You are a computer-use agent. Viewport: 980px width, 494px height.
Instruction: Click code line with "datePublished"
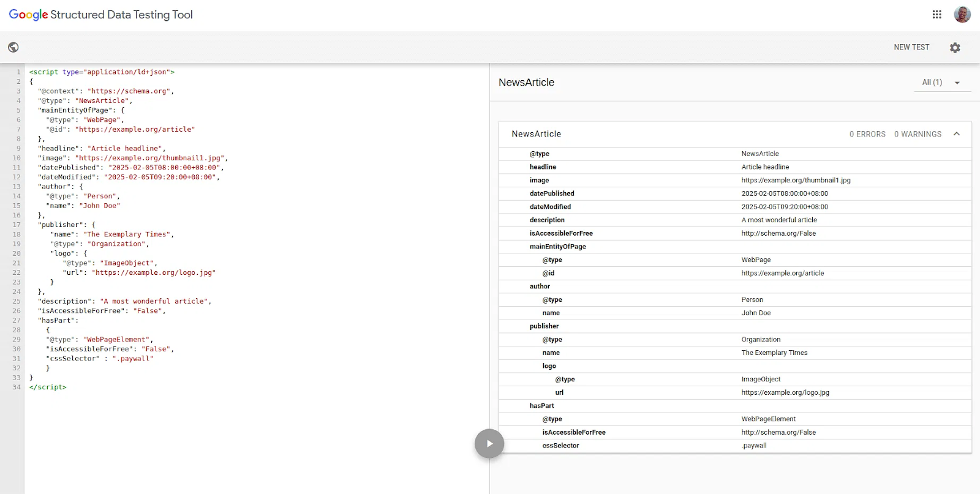coord(131,168)
